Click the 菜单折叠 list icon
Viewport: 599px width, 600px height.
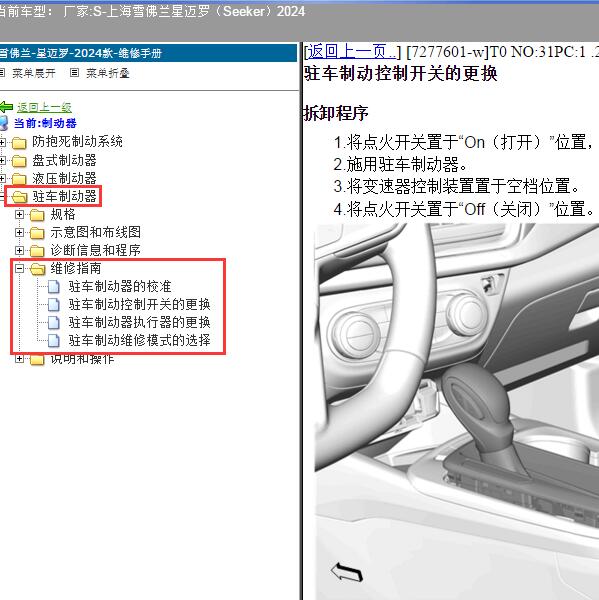74,72
